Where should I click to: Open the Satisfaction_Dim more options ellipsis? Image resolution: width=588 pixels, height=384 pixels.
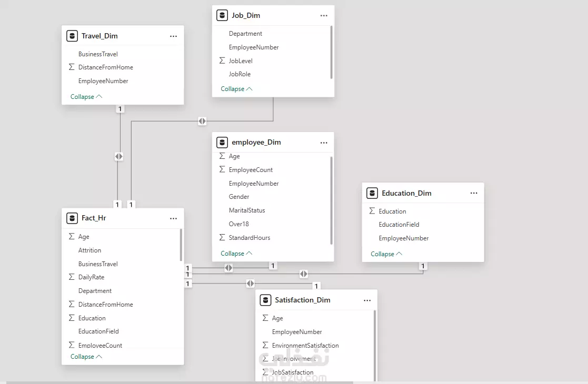pyautogui.click(x=367, y=300)
